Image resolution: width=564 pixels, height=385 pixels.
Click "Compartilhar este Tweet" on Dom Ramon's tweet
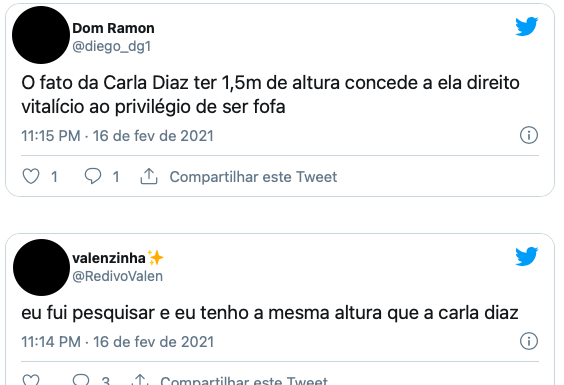253,177
